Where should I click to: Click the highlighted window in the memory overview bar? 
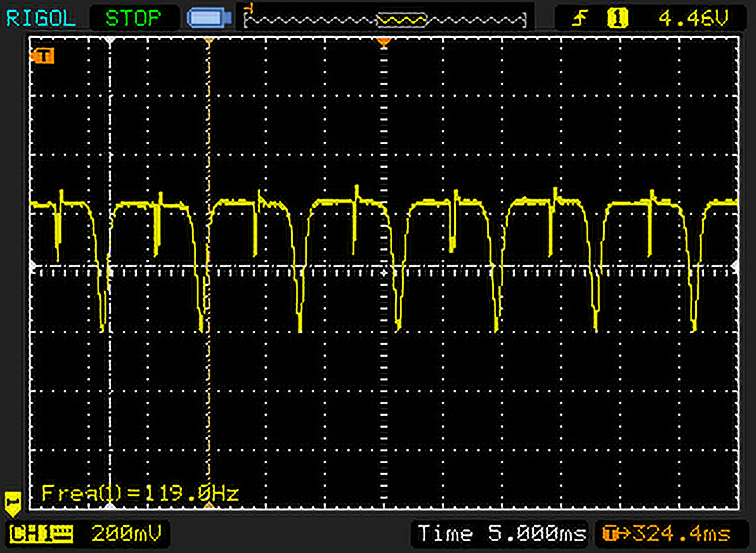pos(401,21)
